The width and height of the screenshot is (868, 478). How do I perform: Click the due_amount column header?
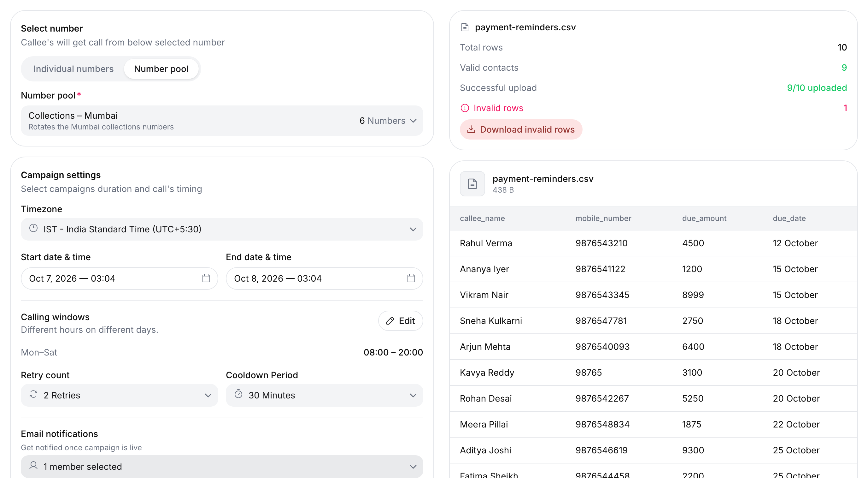coord(704,218)
